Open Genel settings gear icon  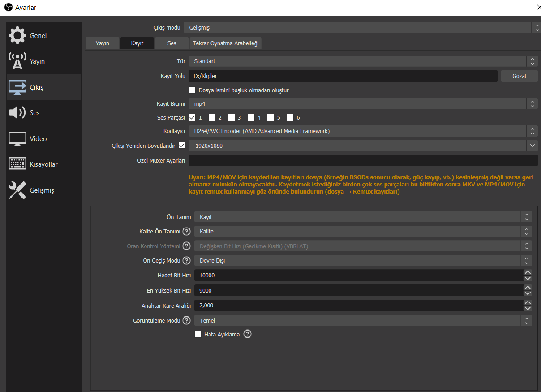(17, 35)
